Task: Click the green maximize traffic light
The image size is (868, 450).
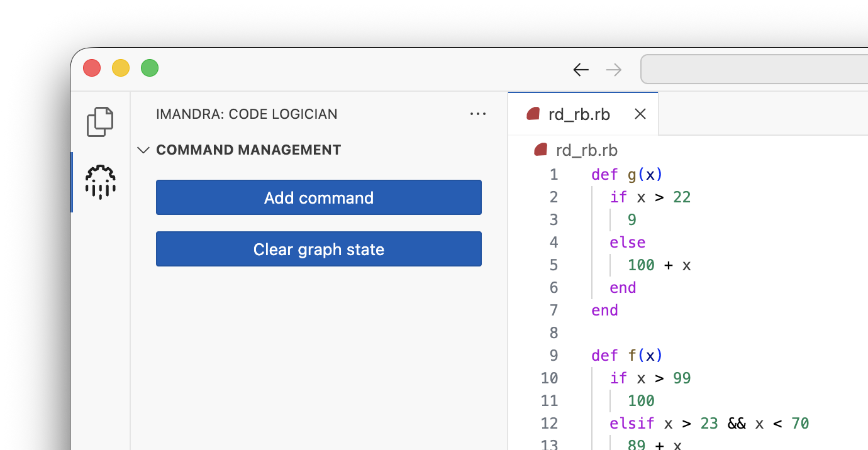Action: 150,68
